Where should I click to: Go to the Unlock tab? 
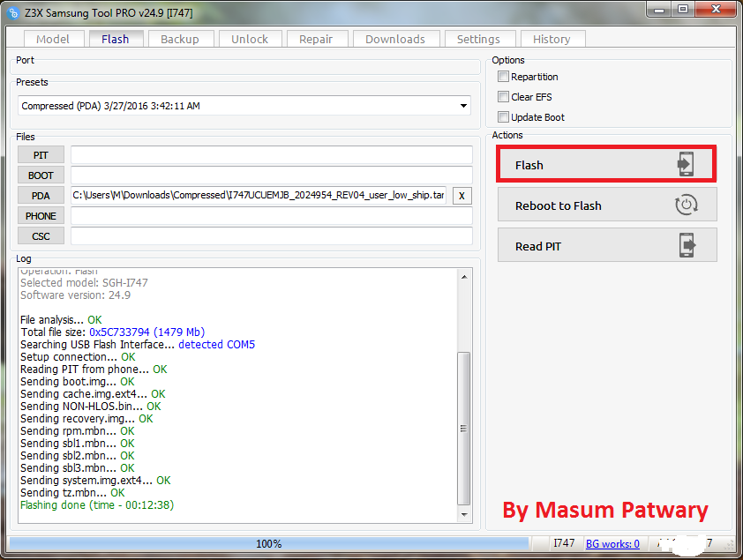coord(250,40)
